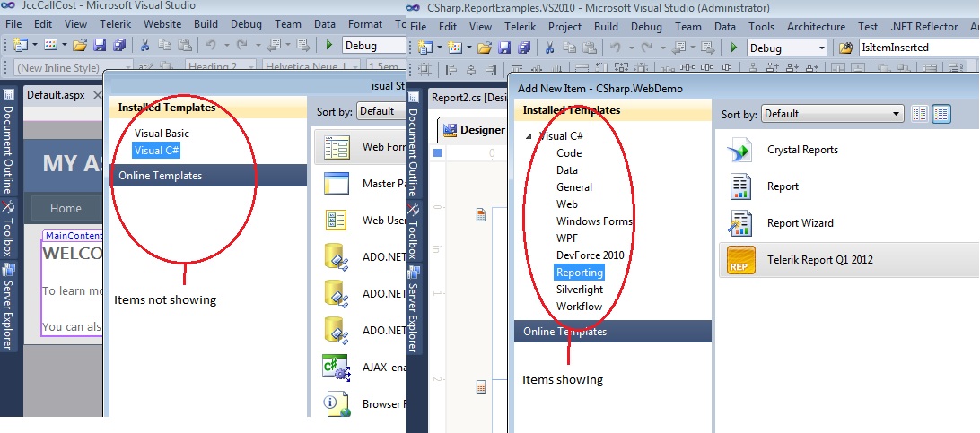Open Server Explorer side tab in CSharp.ReportExamples window
This screenshot has width=980, height=433.
(x=413, y=309)
